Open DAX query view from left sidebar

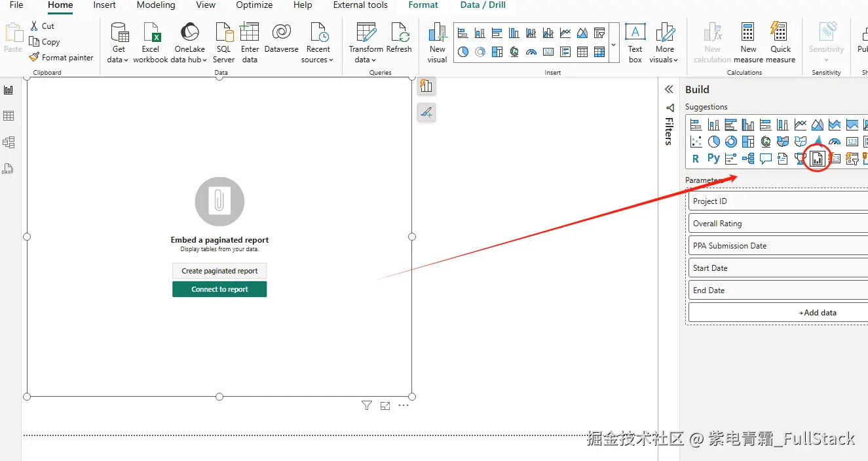click(9, 169)
